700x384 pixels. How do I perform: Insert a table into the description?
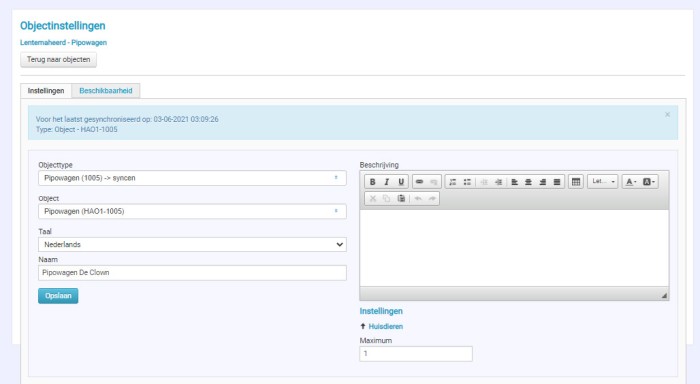(576, 182)
